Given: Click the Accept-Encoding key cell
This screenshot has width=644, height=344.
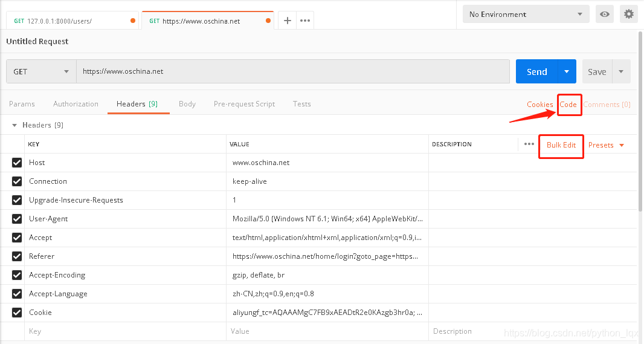Looking at the screenshot, I should [125, 275].
